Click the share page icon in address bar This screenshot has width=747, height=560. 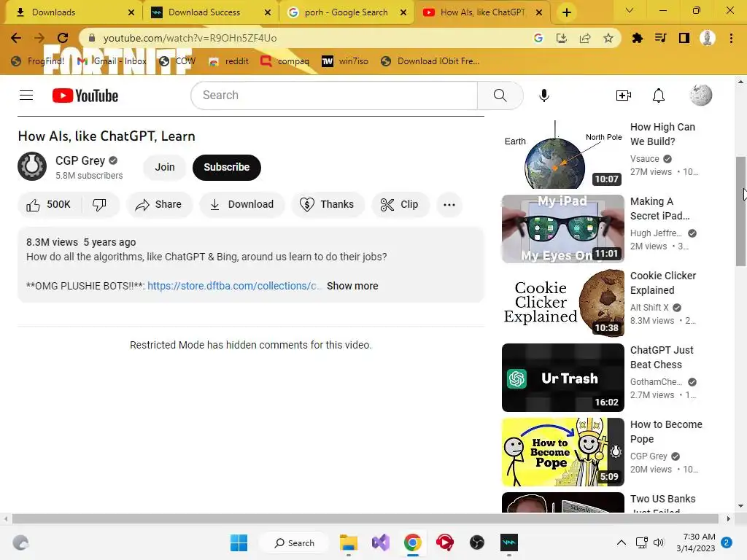pos(585,38)
